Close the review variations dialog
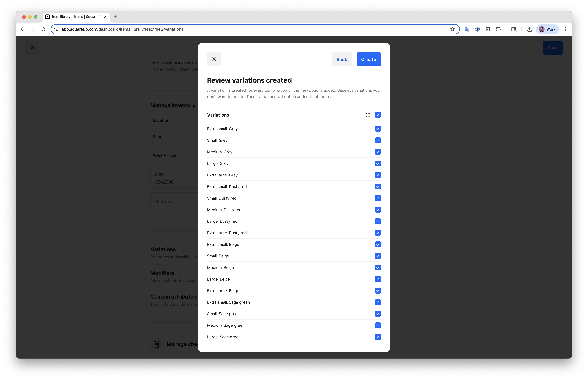 [214, 59]
